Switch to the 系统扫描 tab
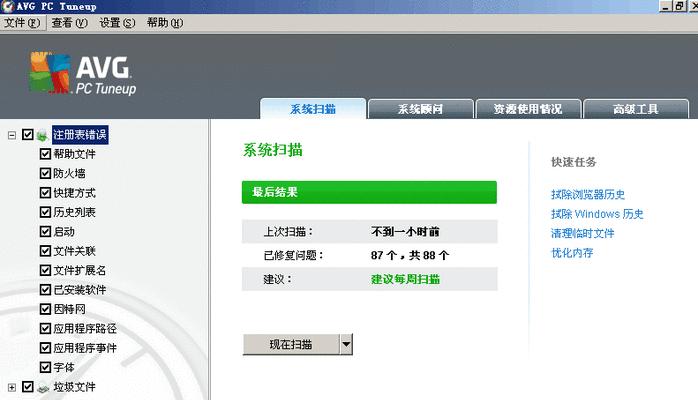This screenshot has height=400, width=698. coord(313,109)
